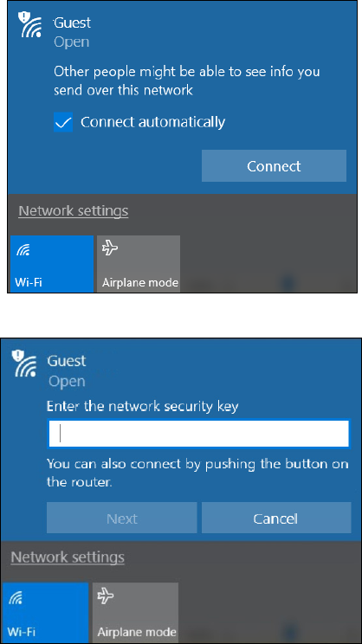Click the Wi-Fi signal icon in the tile below the Connect button
Screen dimensions: 362x644
click(23, 250)
